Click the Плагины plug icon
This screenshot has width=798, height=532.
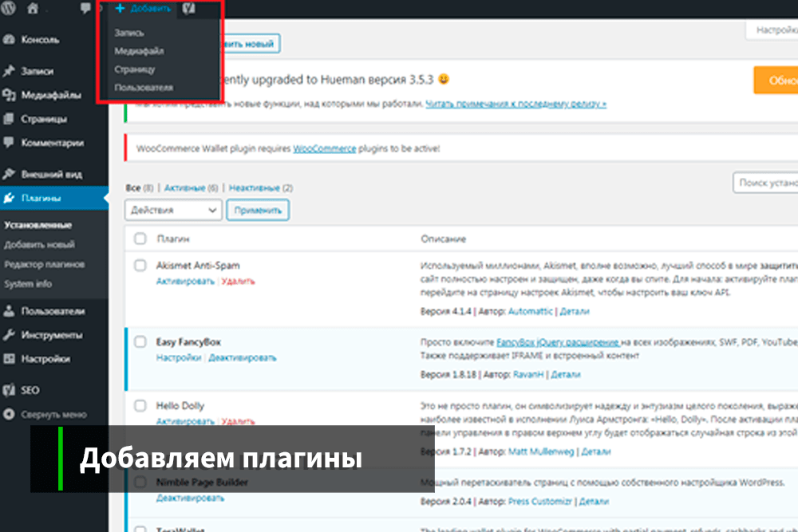pyautogui.click(x=9, y=198)
